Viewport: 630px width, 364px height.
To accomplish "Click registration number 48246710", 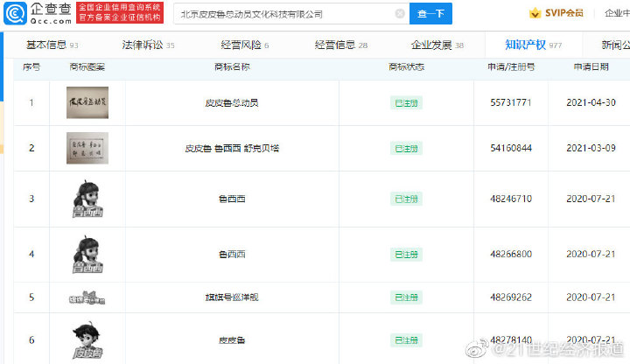I will pyautogui.click(x=511, y=199).
